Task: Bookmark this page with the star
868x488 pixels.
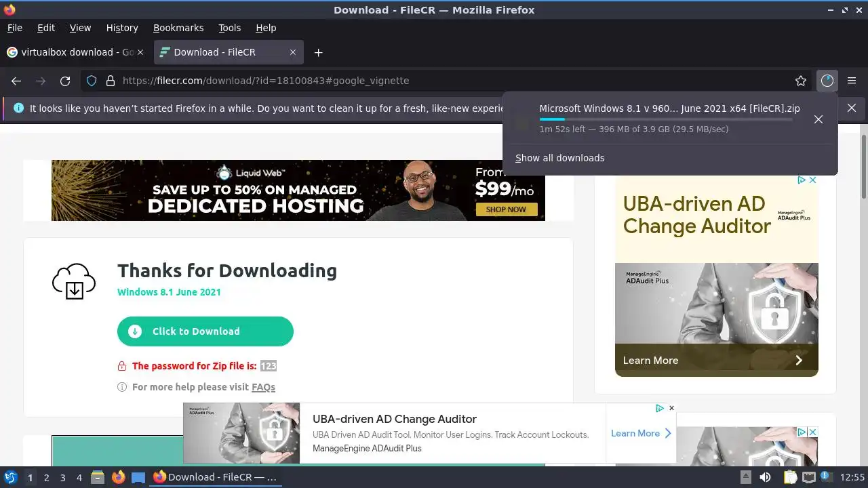Action: [x=801, y=81]
